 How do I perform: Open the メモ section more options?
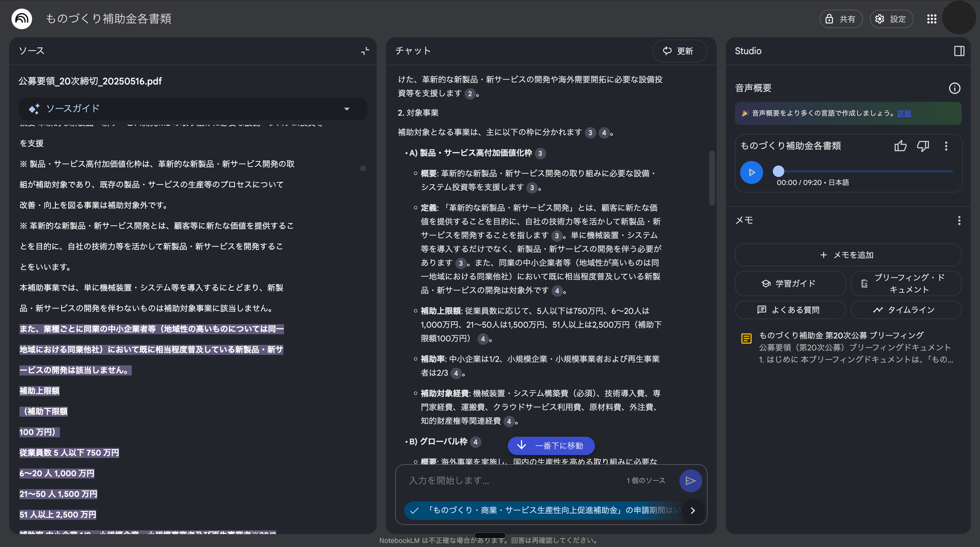tap(959, 220)
